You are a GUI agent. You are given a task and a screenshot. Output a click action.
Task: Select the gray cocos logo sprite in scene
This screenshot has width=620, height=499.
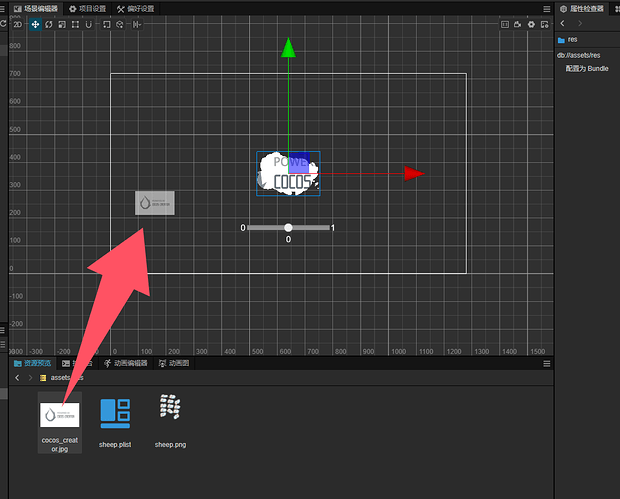click(155, 203)
